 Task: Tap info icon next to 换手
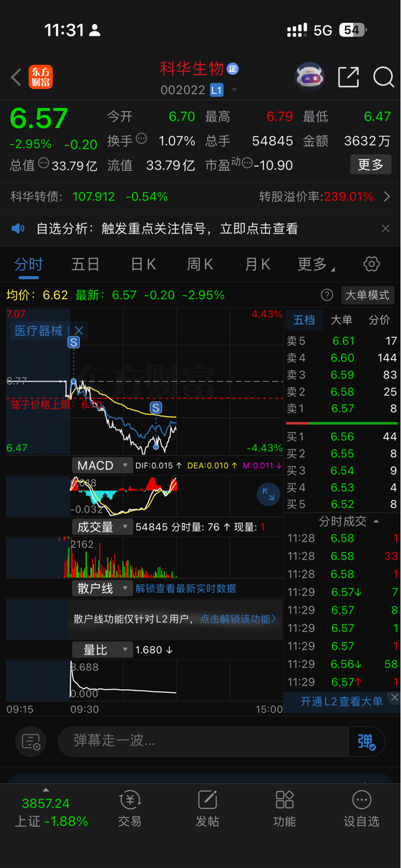(x=141, y=139)
